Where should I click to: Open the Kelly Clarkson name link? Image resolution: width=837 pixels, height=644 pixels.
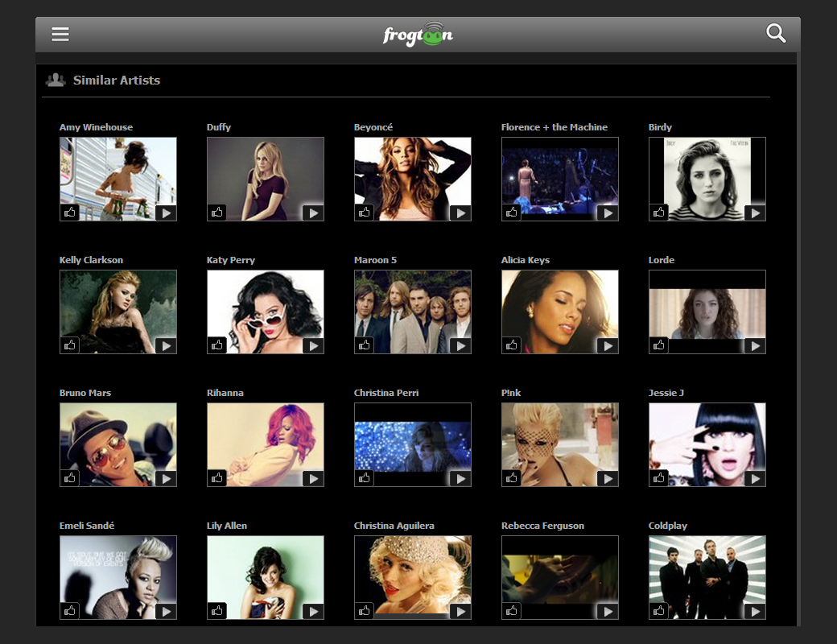coord(91,260)
